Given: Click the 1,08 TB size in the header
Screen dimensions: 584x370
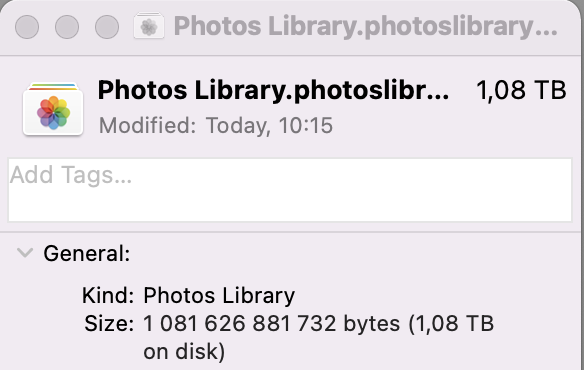Looking at the screenshot, I should pos(521,91).
